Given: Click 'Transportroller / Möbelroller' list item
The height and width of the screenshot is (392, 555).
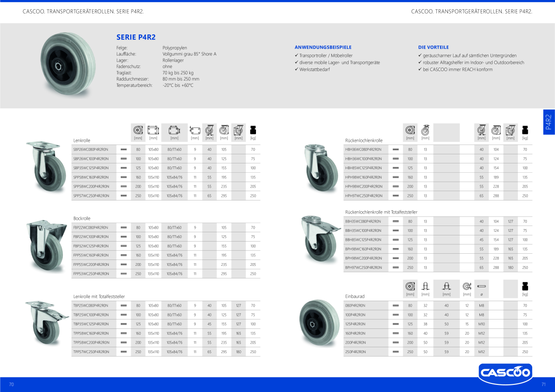Looking at the screenshot, I should tap(326, 55).
